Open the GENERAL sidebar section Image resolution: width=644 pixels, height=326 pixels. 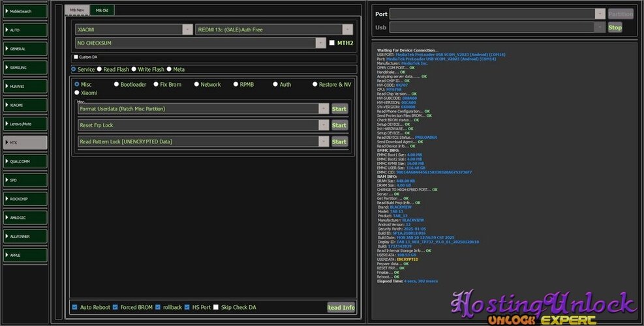(x=25, y=49)
